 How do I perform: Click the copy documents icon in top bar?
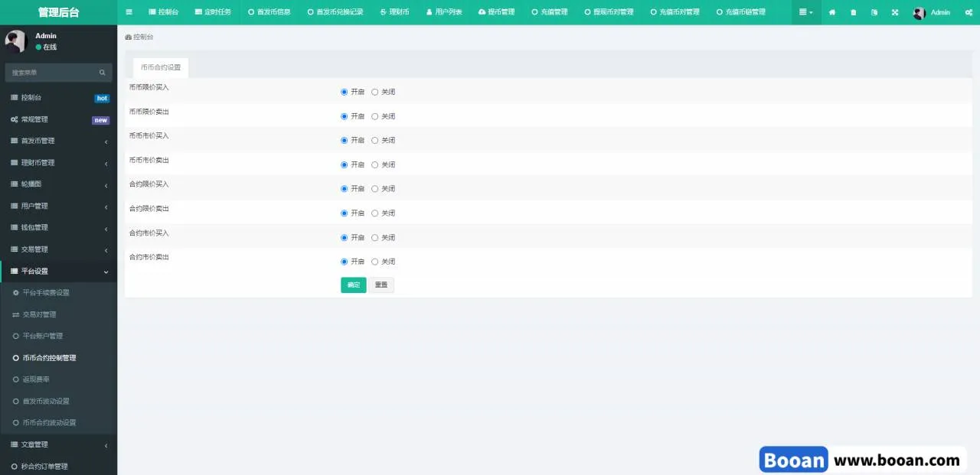coord(874,12)
